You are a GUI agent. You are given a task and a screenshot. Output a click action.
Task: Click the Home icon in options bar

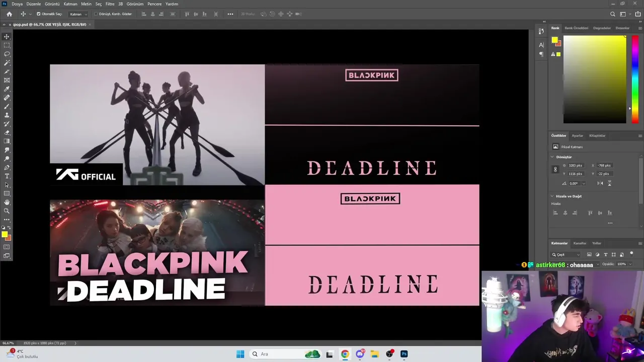(9, 14)
